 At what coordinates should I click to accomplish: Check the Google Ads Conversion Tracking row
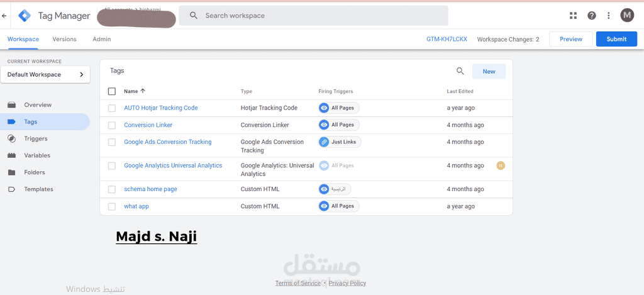112,142
